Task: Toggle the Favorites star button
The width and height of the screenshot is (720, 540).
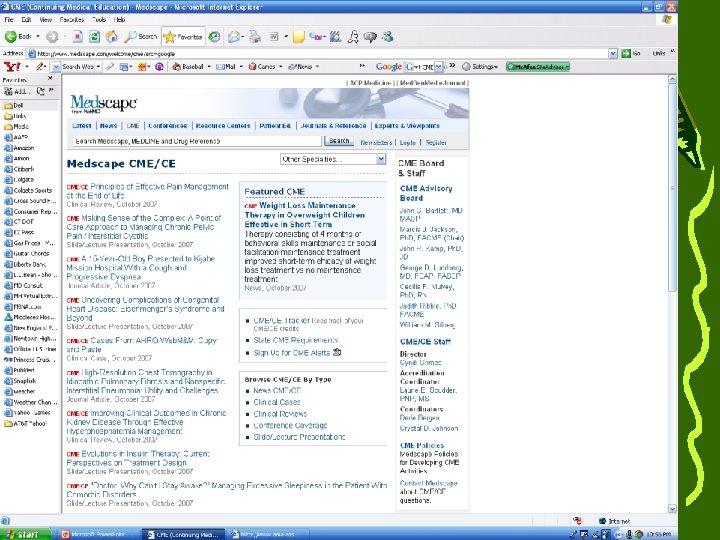Action: (183, 37)
